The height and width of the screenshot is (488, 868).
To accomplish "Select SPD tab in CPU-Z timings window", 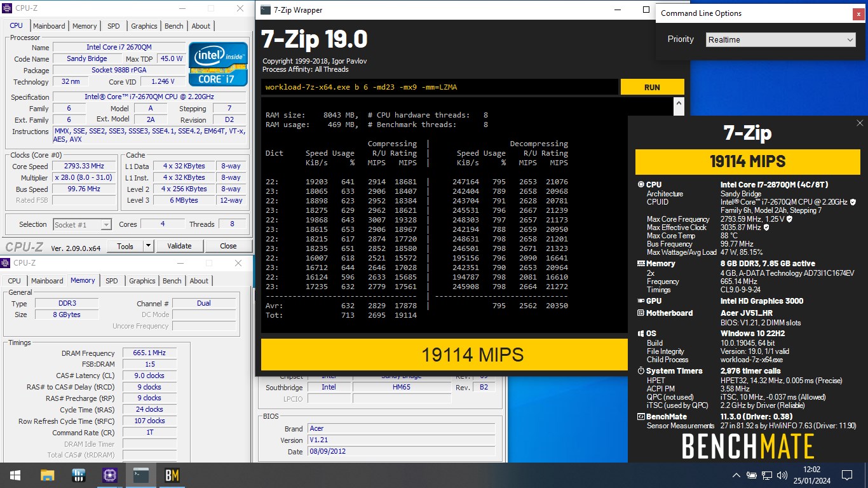I will click(111, 281).
